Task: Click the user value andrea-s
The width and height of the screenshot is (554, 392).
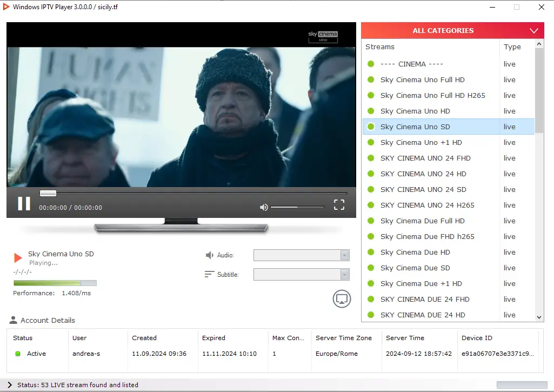Action: click(x=86, y=354)
